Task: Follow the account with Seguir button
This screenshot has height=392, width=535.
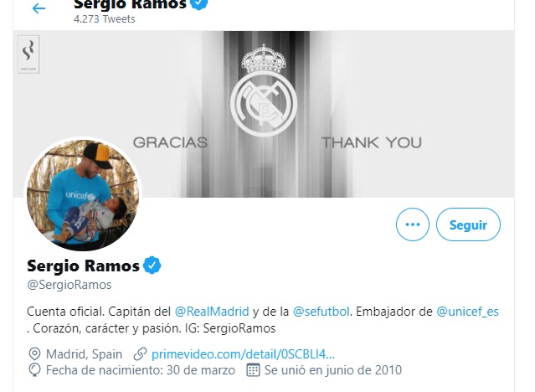Action: tap(468, 224)
